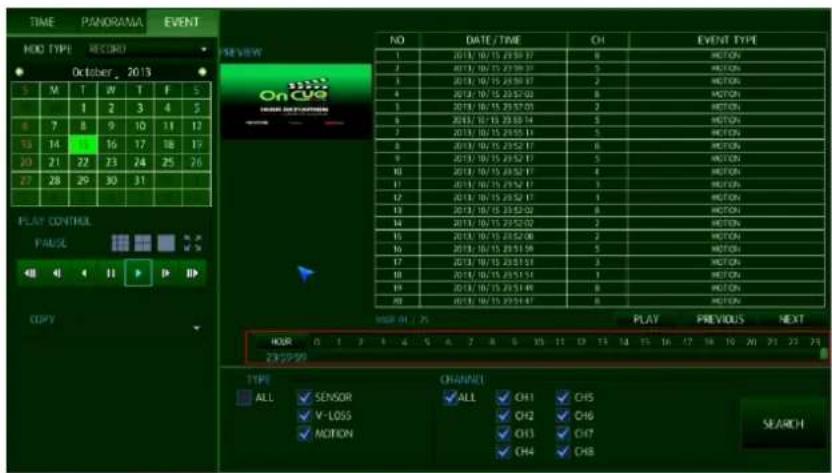Go to the PREVIOUS events page
Viewport: 832px width, 473px height.
(720, 320)
